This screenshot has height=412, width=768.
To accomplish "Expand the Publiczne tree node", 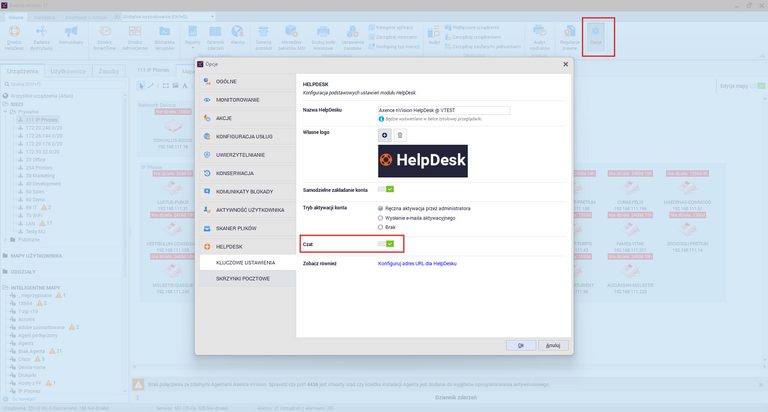I will pos(6,240).
